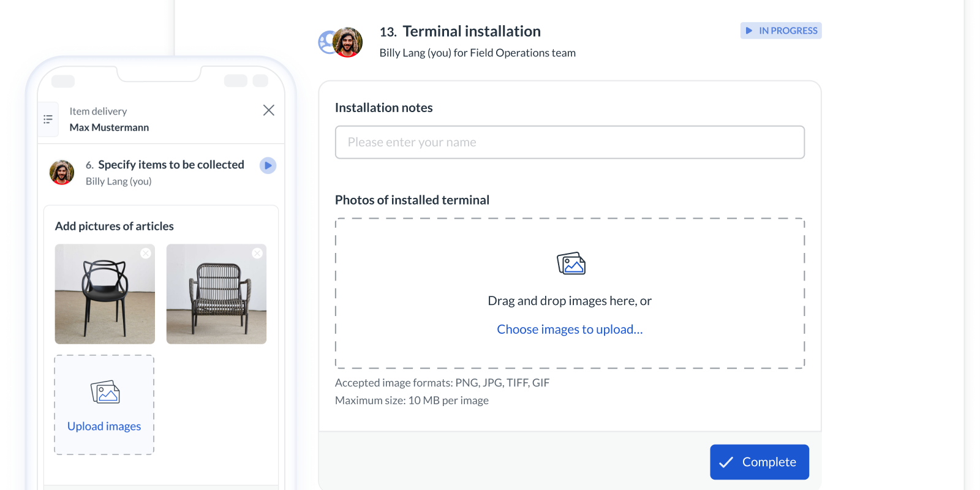Select the black chair thumbnail
Image resolution: width=980 pixels, height=490 pixels.
pyautogui.click(x=104, y=294)
